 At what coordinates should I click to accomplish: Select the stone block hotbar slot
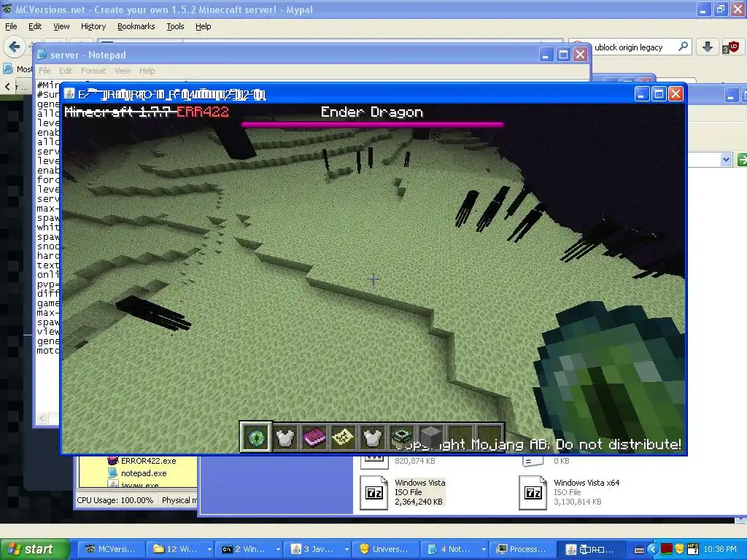(430, 437)
